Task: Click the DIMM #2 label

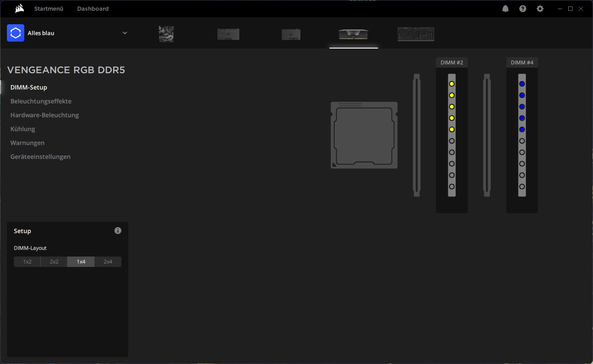Action: (452, 62)
